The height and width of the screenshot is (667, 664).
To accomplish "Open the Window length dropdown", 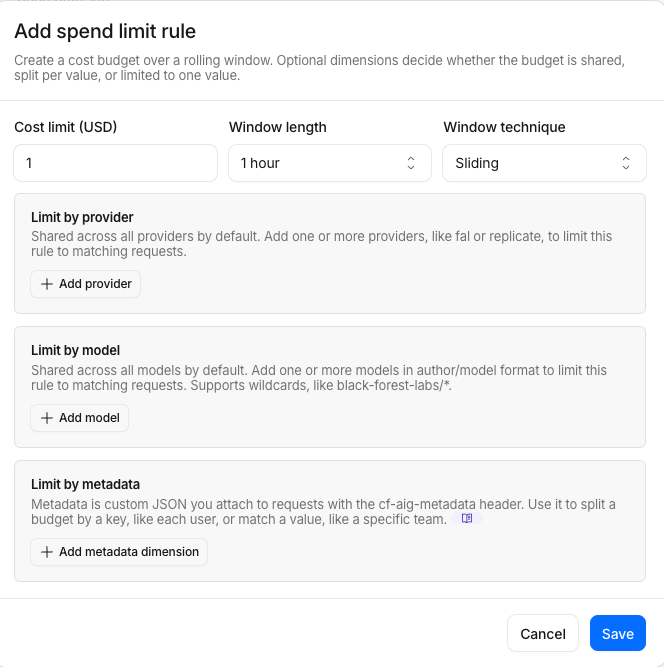I will tap(330, 163).
